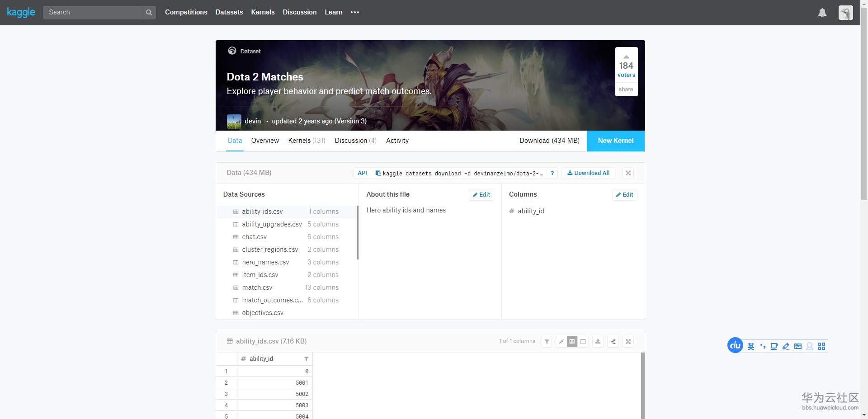Edit the About this file section
Image resolution: width=868 pixels, height=419 pixels.
pyautogui.click(x=481, y=195)
